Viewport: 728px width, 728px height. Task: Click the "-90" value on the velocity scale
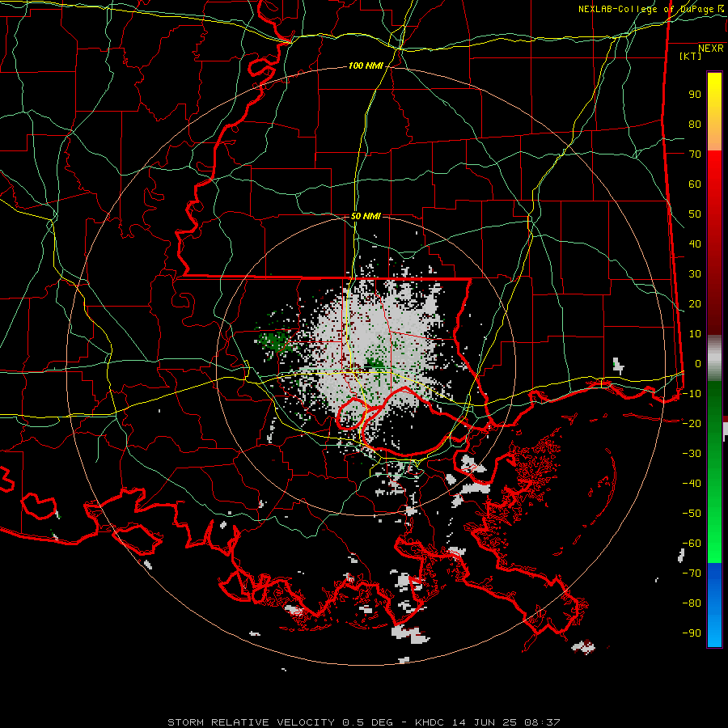(x=692, y=633)
